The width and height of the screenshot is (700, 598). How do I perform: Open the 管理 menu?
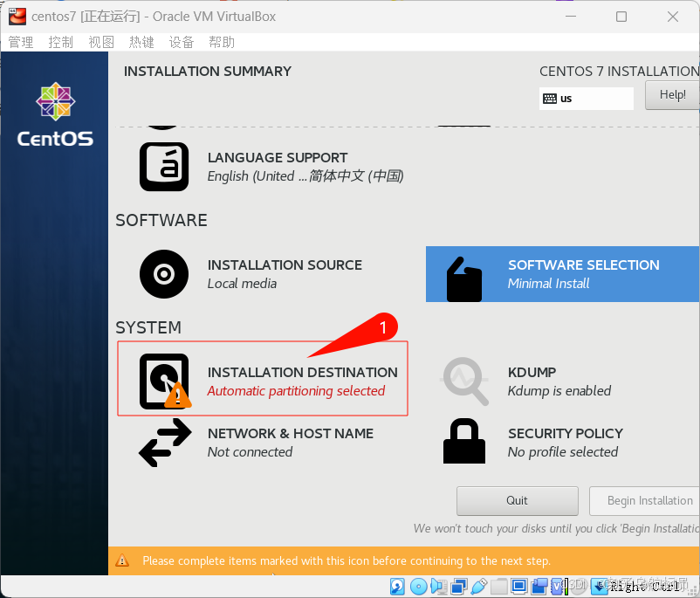21,43
